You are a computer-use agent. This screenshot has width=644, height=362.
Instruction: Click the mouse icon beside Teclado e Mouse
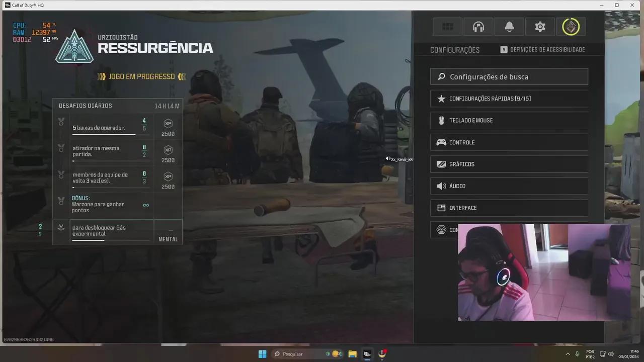pyautogui.click(x=441, y=121)
